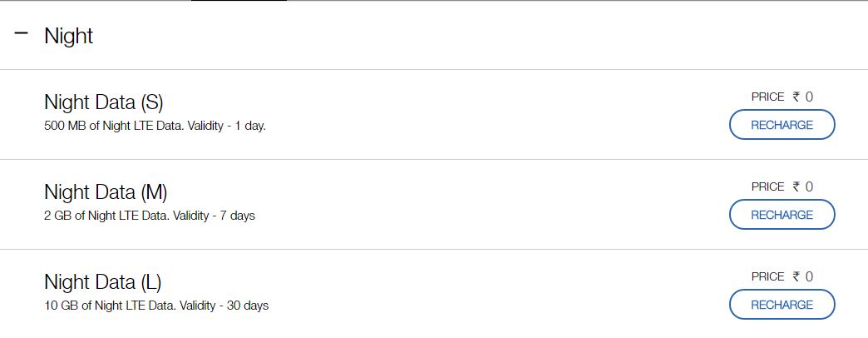Recharge the Night Data (L) plan
This screenshot has width=868, height=338.
(x=782, y=305)
